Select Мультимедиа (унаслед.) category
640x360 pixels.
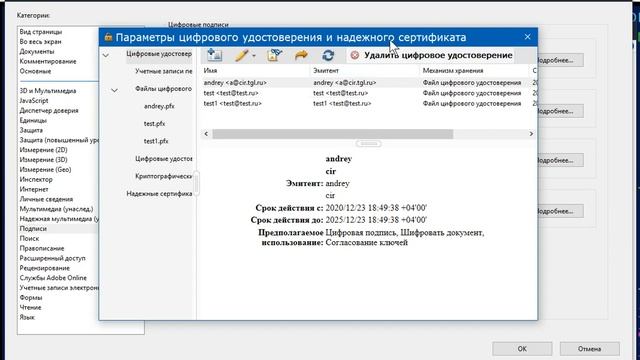(x=56, y=209)
